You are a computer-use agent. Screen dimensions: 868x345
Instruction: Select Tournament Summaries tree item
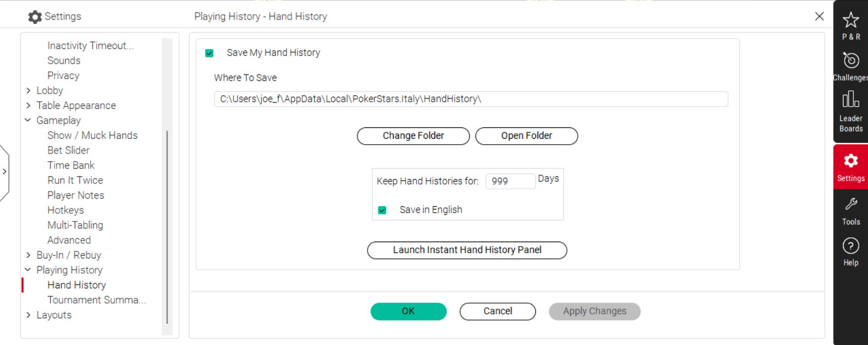tap(96, 300)
